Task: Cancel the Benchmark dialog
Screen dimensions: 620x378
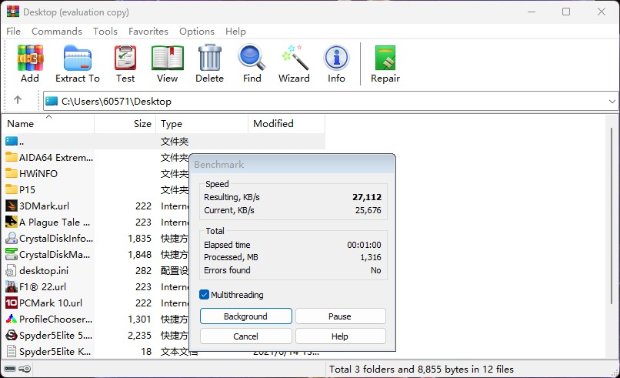Action: click(x=246, y=336)
